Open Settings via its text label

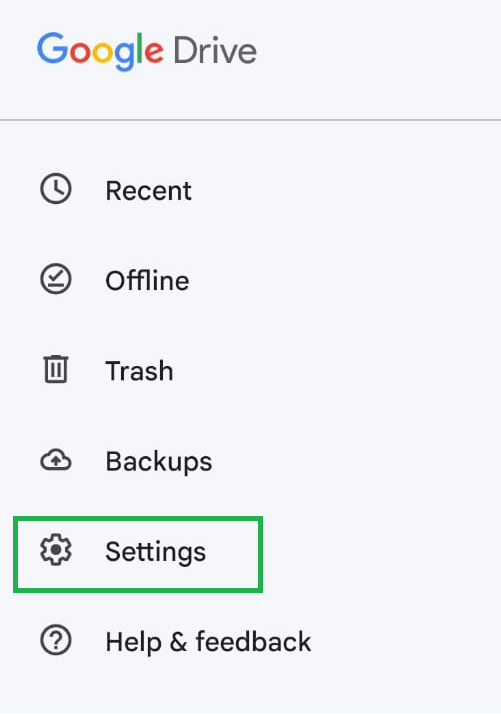155,552
